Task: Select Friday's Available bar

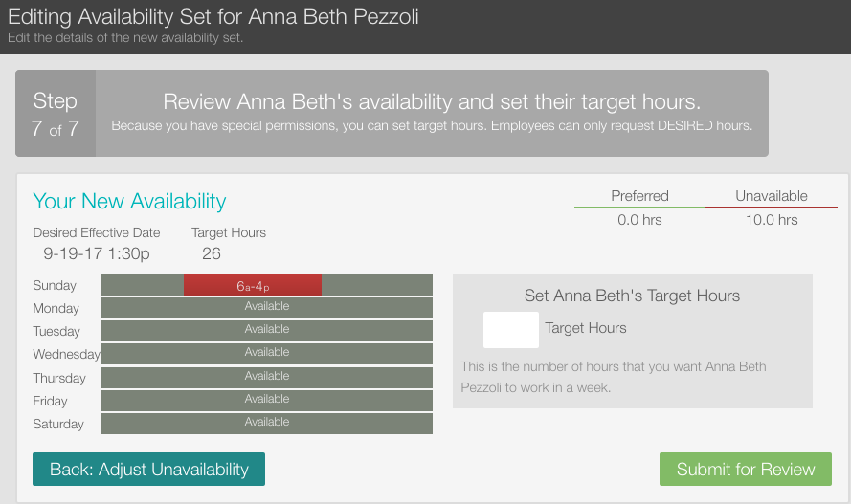Action: coord(267,400)
